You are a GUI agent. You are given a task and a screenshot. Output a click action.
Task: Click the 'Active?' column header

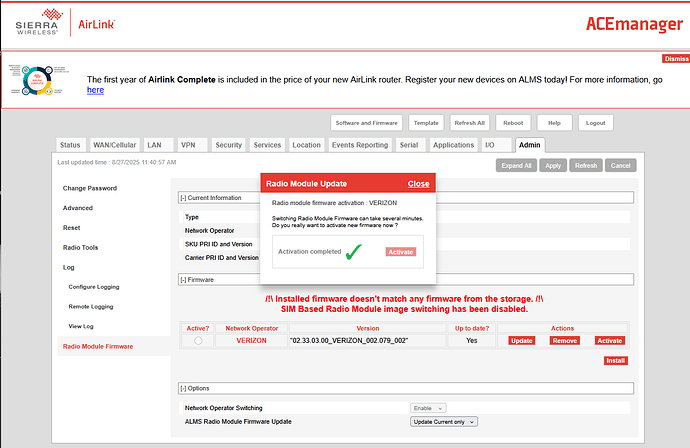[198, 328]
